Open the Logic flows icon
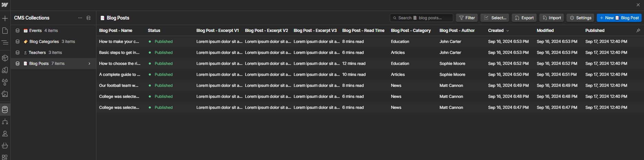The height and width of the screenshot is (160, 644). click(x=5, y=122)
